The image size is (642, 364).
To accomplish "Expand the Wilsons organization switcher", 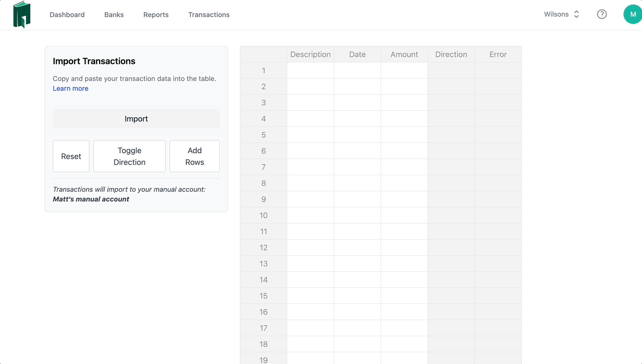I will (562, 14).
